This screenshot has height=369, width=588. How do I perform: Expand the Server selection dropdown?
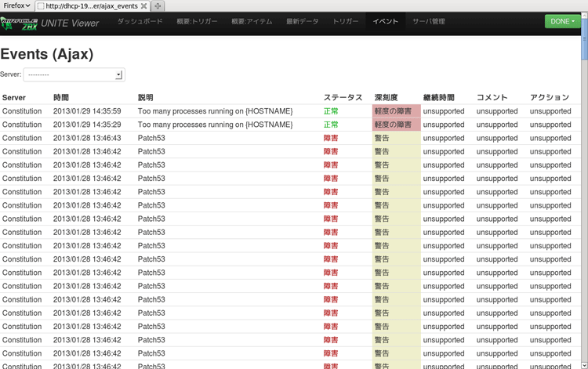74,74
